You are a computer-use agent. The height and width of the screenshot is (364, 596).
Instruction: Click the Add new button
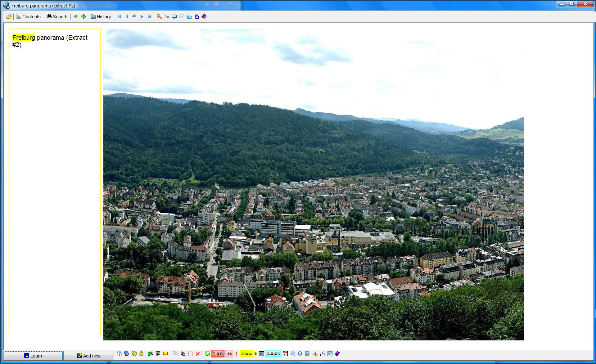coord(89,356)
